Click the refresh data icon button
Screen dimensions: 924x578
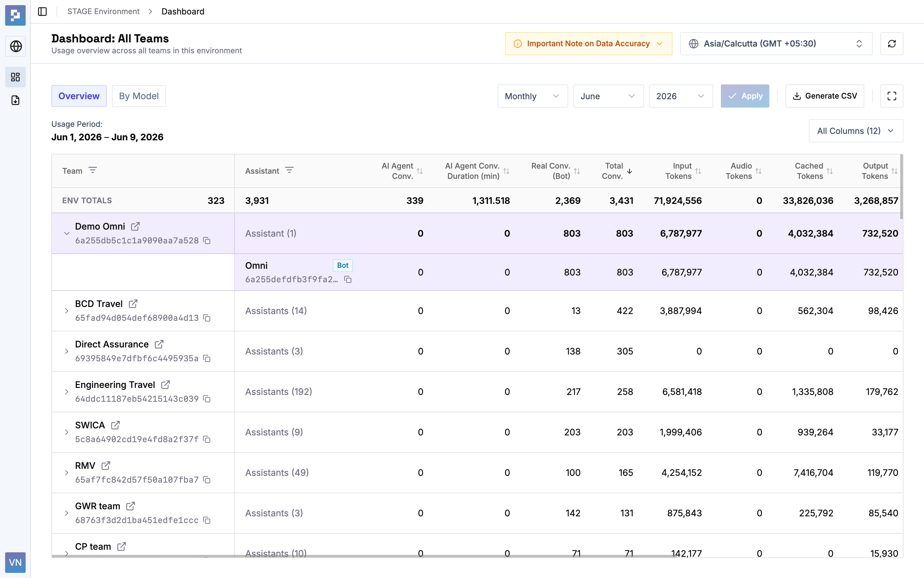[892, 44]
